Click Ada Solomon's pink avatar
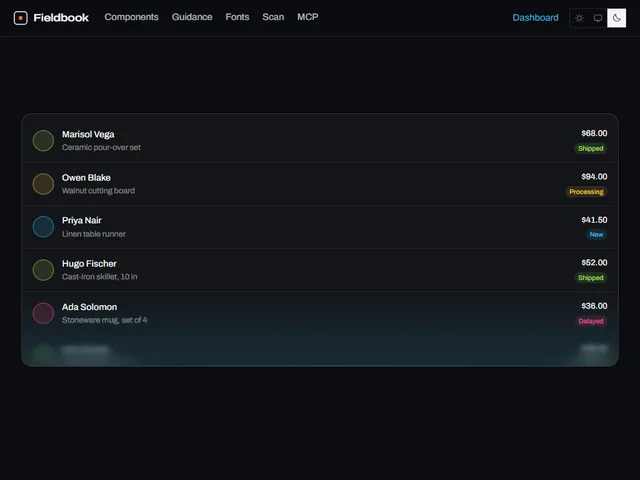Screen dimensions: 640x480 (43, 313)
